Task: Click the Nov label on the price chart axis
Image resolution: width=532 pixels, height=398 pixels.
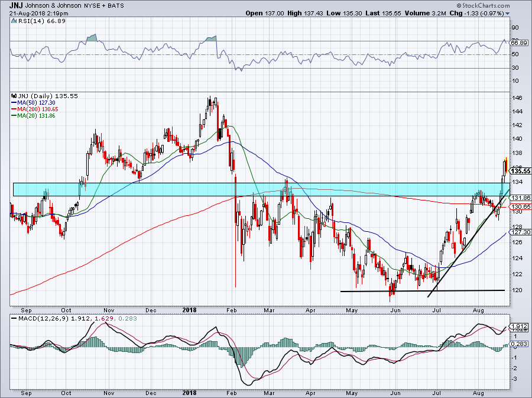Action: [x=109, y=310]
